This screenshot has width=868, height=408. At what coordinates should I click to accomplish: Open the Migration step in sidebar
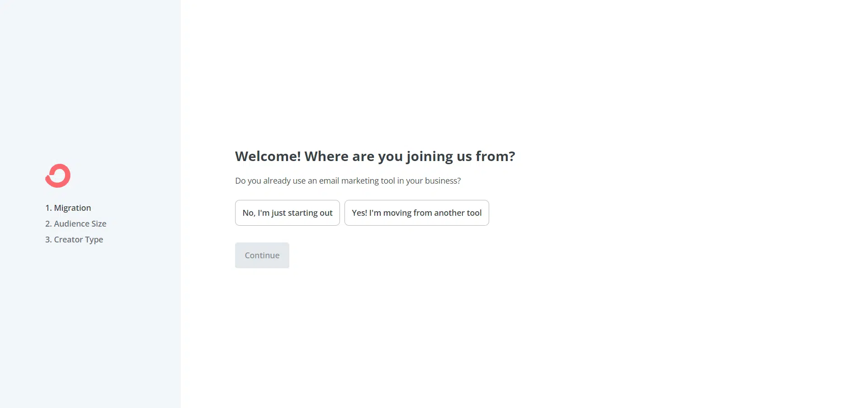click(x=68, y=208)
